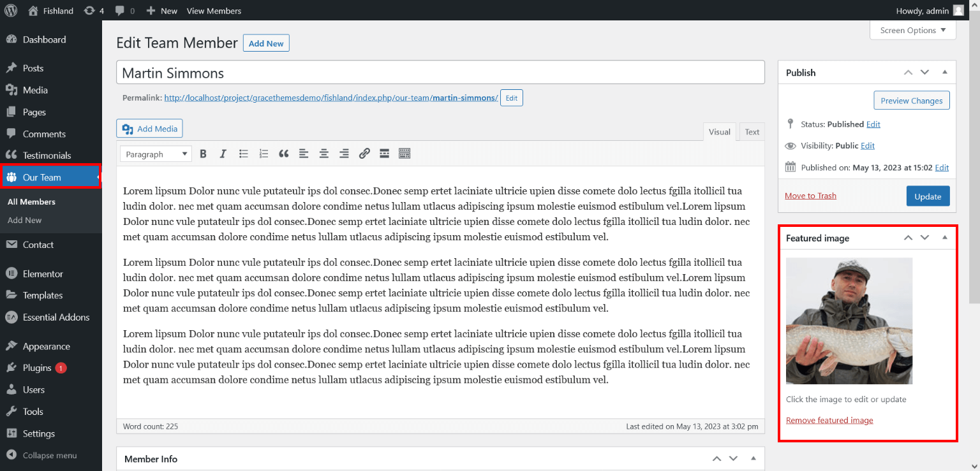Open the Paragraph format dropdown
Image resolution: width=980 pixels, height=471 pixels.
coord(156,154)
